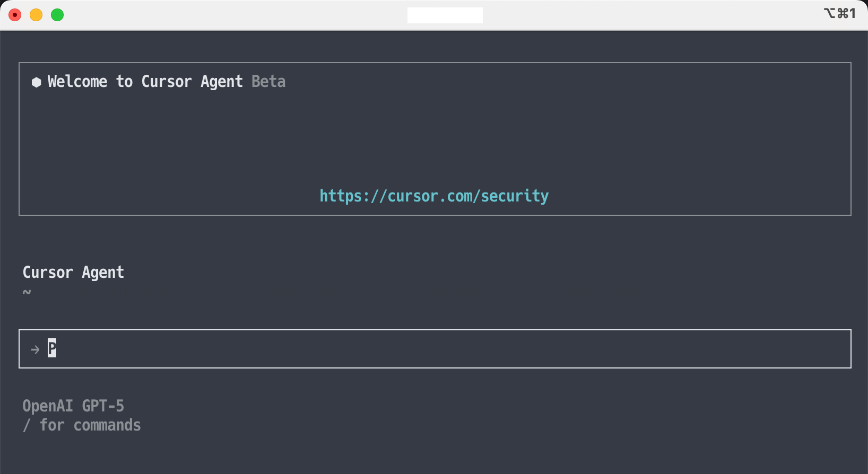This screenshot has width=868, height=474.
Task: Click the "Cursor Agent" heading above the prompt
Action: 73,273
